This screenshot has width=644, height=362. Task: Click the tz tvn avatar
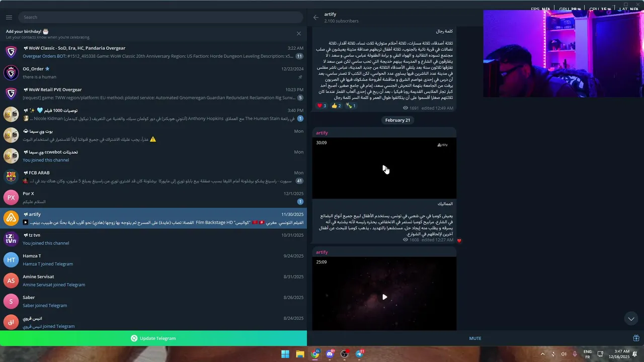click(11, 239)
